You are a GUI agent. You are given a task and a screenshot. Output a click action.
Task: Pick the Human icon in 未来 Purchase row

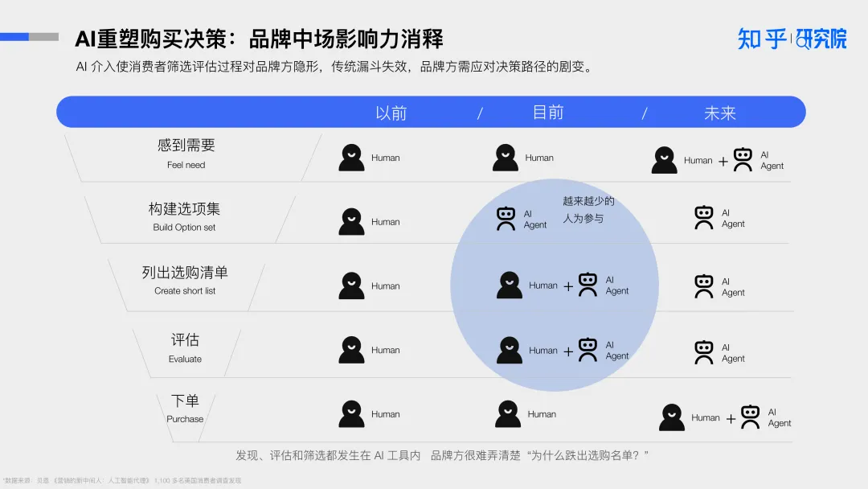click(x=672, y=417)
